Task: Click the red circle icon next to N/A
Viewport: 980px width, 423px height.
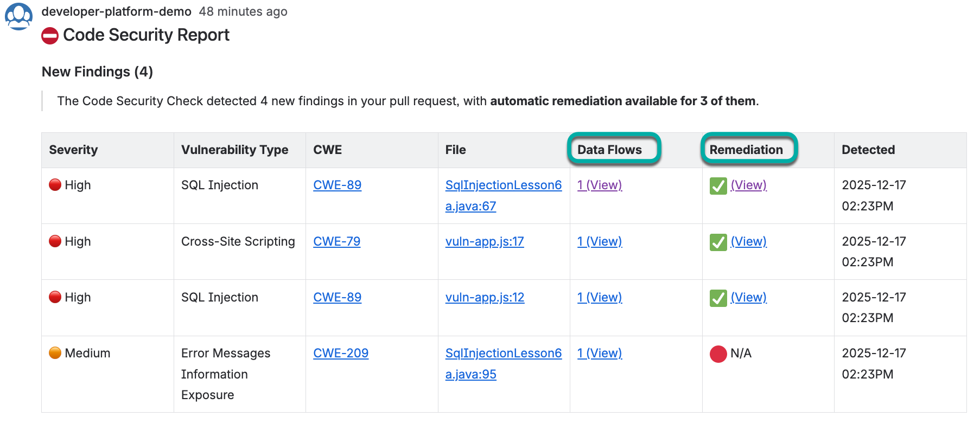Action: click(718, 354)
